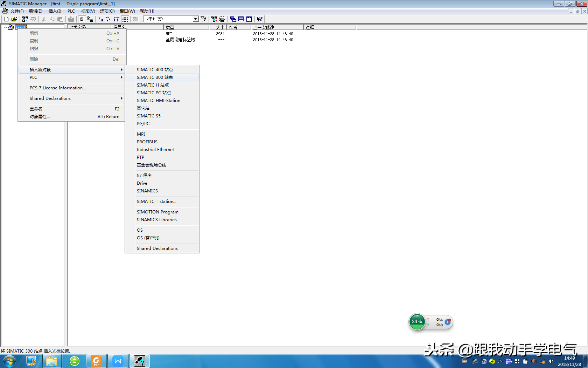Open the 选项(O) menu in menu bar
The height and width of the screenshot is (368, 588).
(x=107, y=11)
